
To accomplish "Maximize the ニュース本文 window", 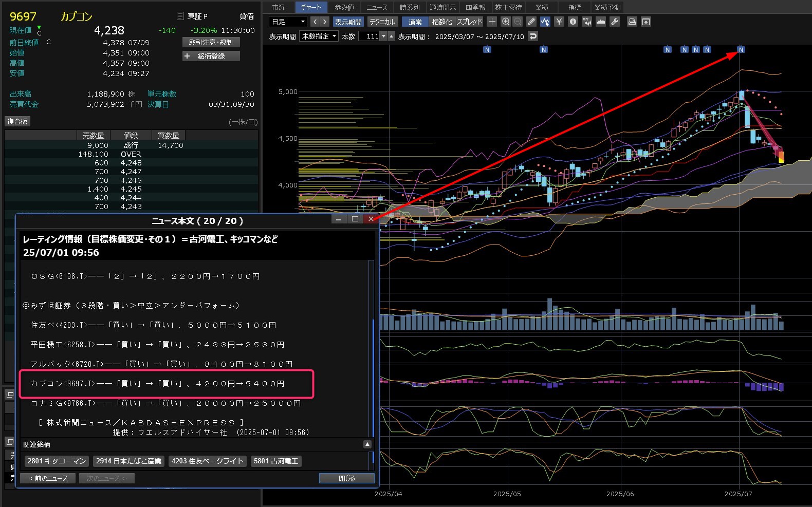I will [x=355, y=219].
